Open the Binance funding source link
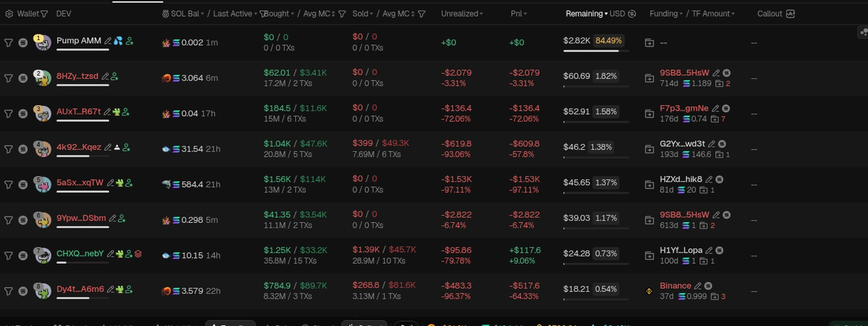 676,286
